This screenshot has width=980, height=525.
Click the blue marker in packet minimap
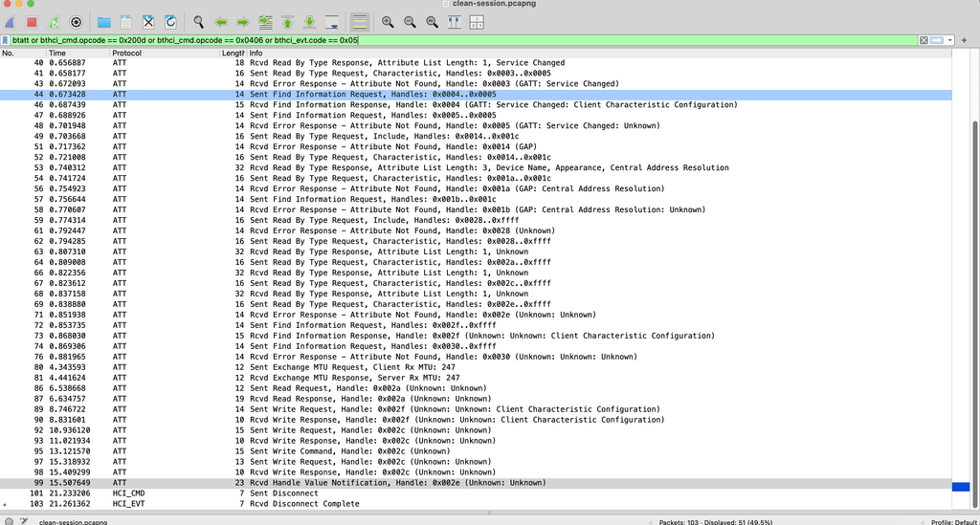[x=961, y=487]
